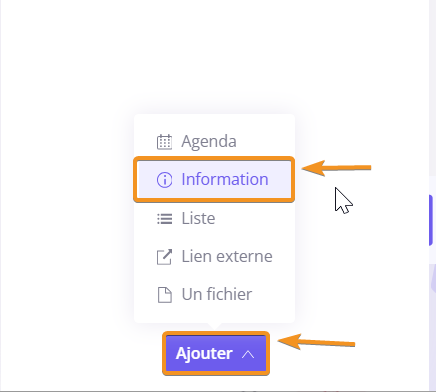436x392 pixels.
Task: Click the Agenda calendar icon
Action: pos(164,142)
